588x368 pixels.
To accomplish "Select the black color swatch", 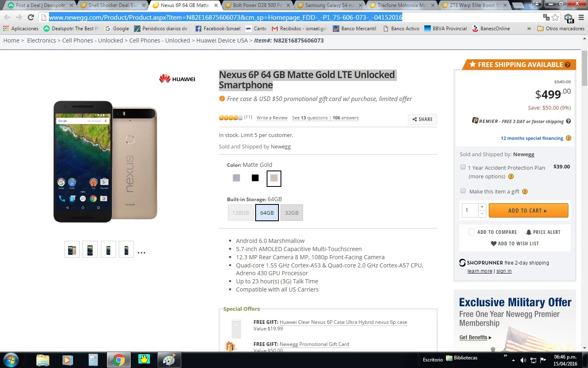I will 255,178.
